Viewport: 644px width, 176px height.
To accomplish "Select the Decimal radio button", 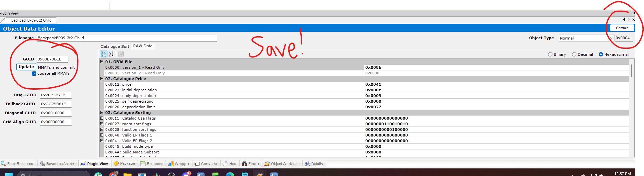I will [x=583, y=54].
